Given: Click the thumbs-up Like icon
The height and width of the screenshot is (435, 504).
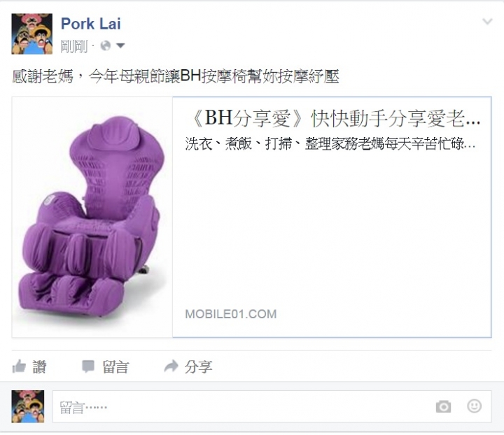Looking at the screenshot, I should tap(19, 366).
